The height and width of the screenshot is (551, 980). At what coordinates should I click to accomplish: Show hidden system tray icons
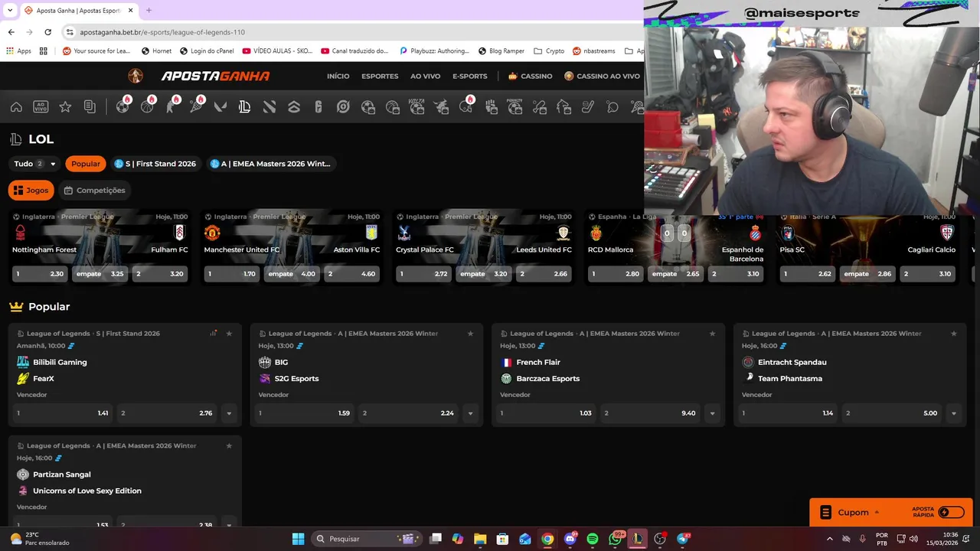(x=829, y=539)
